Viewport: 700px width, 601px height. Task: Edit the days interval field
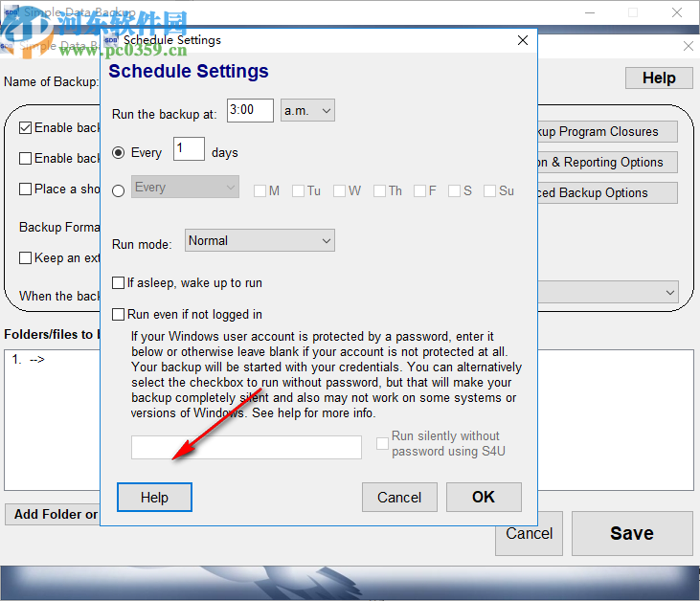[x=189, y=148]
